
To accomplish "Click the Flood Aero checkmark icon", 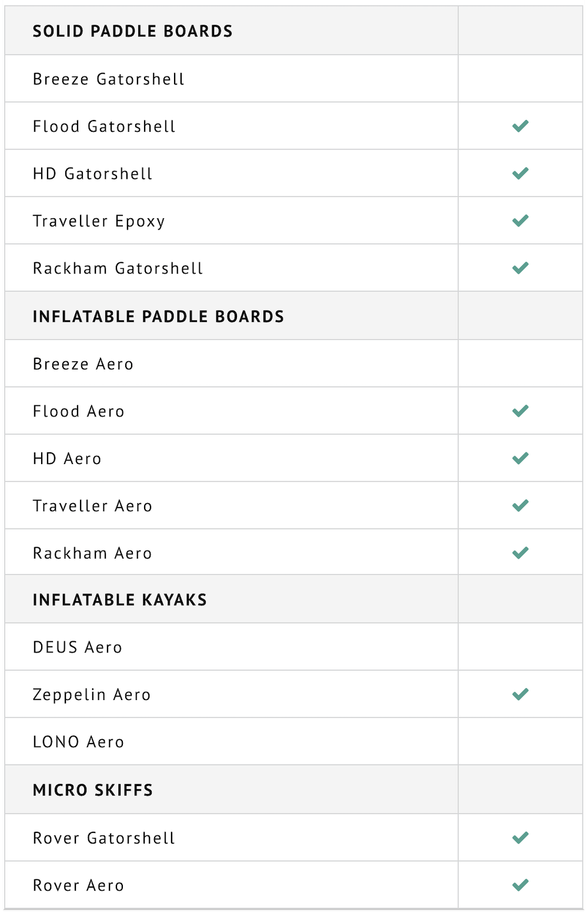I will point(520,411).
